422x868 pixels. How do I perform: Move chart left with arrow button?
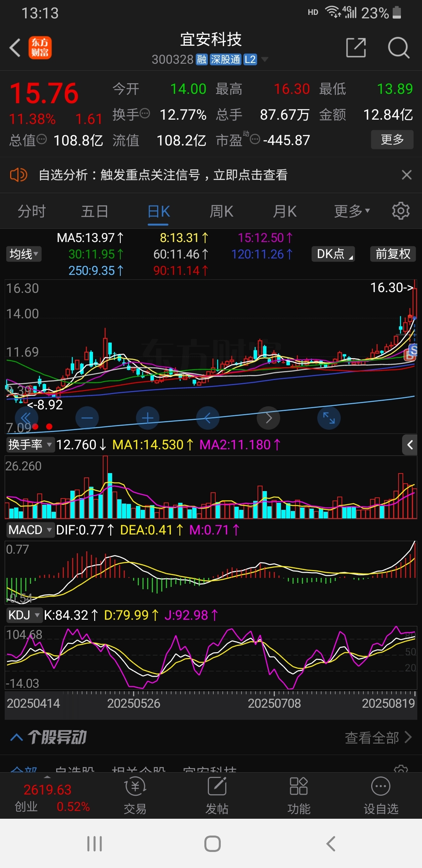tap(207, 418)
